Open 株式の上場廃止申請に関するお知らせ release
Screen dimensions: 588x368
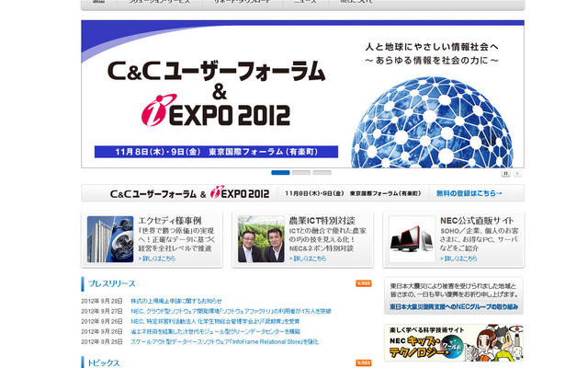176,301
